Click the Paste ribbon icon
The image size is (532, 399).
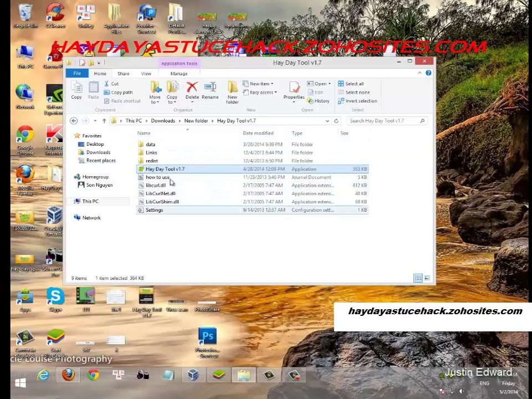pos(93,90)
